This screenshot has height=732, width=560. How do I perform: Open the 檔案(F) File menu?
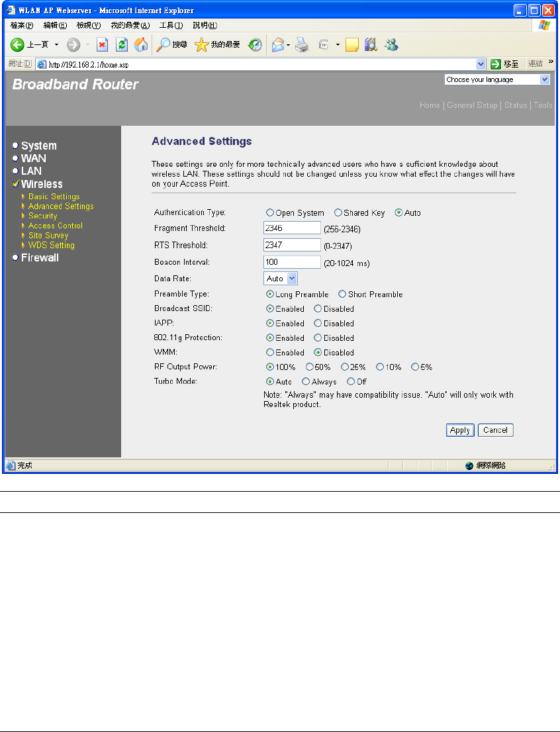(22, 26)
